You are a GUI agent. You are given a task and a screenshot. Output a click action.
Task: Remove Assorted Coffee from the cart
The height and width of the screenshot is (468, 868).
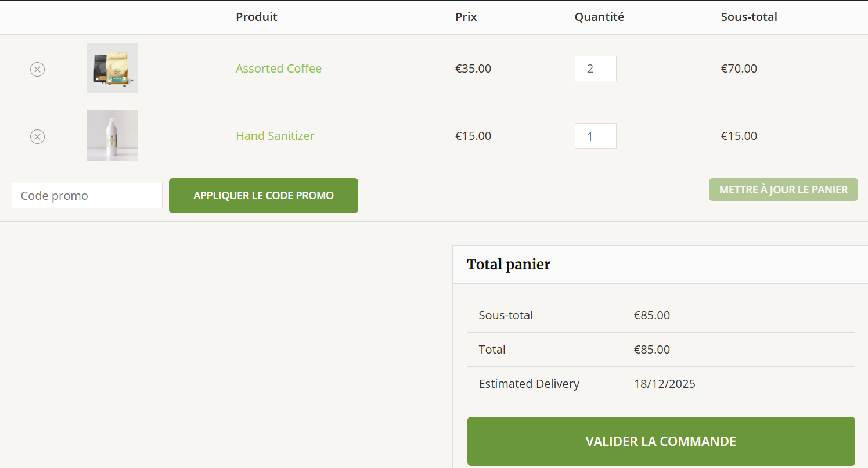[37, 69]
